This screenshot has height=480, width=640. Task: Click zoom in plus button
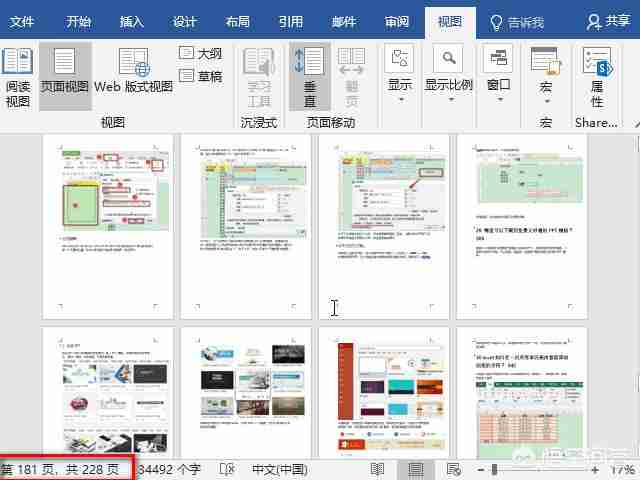(x=595, y=470)
